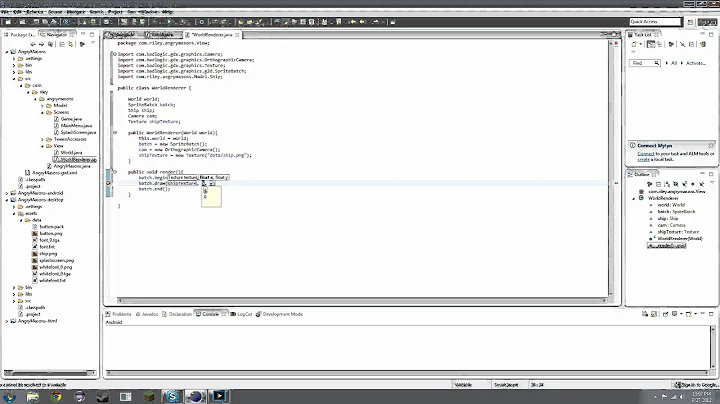Image resolution: width=720 pixels, height=404 pixels.
Task: Click the Activate link in Task List
Action: [x=696, y=63]
